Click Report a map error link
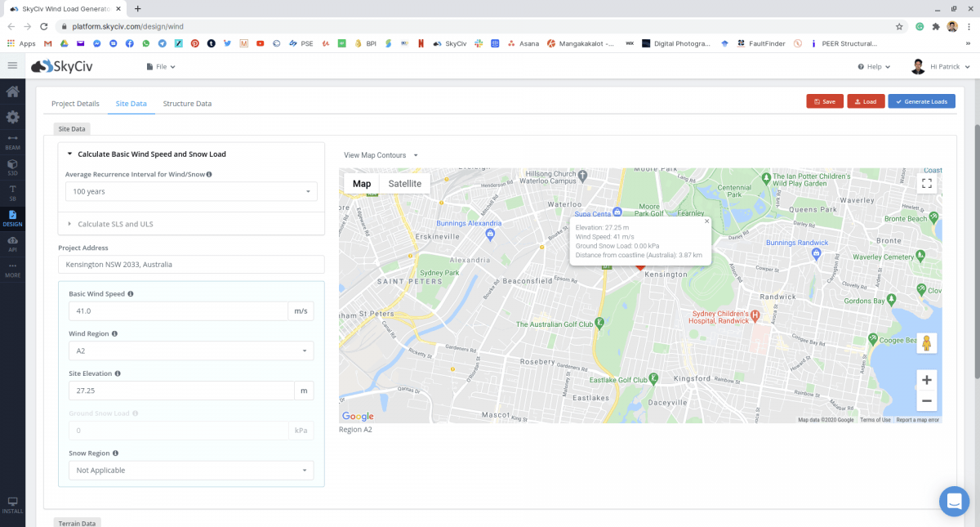Image resolution: width=980 pixels, height=527 pixels. coord(918,420)
